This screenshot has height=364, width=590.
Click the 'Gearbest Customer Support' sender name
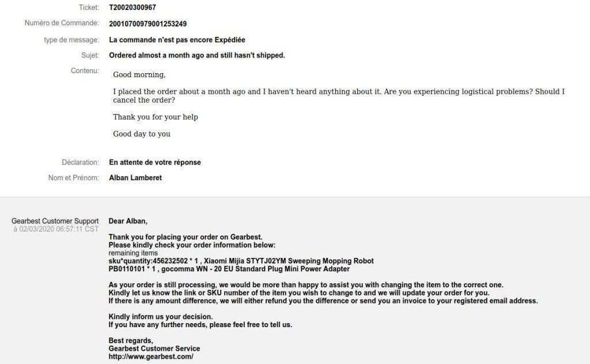tap(55, 221)
